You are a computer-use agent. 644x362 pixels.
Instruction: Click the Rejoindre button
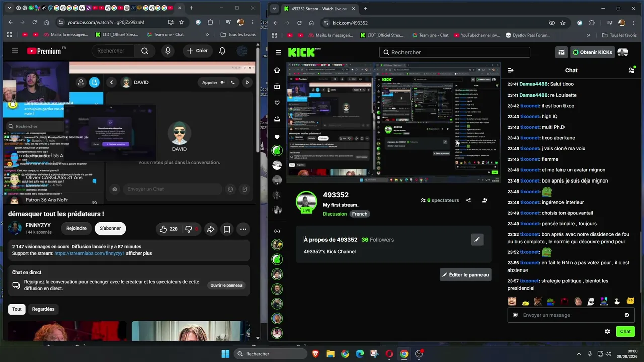76,228
